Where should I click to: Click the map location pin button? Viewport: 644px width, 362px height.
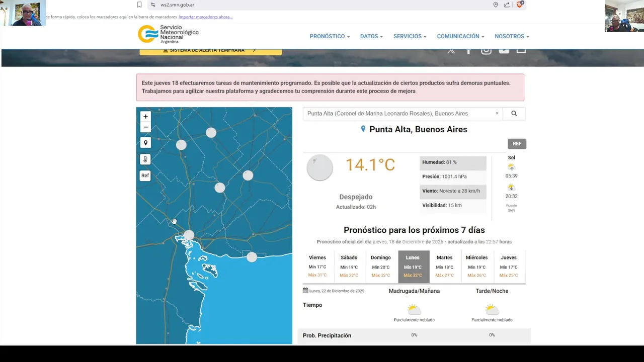[145, 143]
